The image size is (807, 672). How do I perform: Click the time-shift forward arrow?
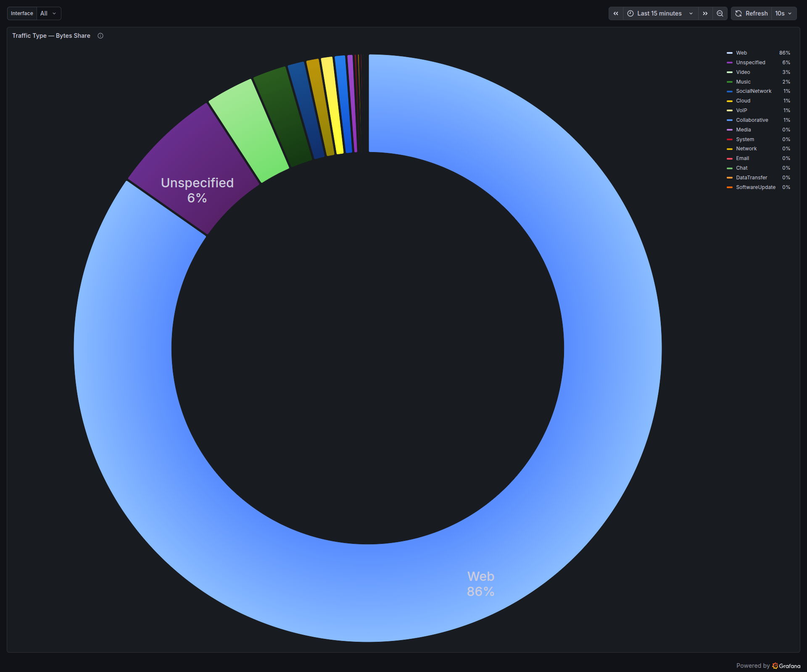point(705,13)
